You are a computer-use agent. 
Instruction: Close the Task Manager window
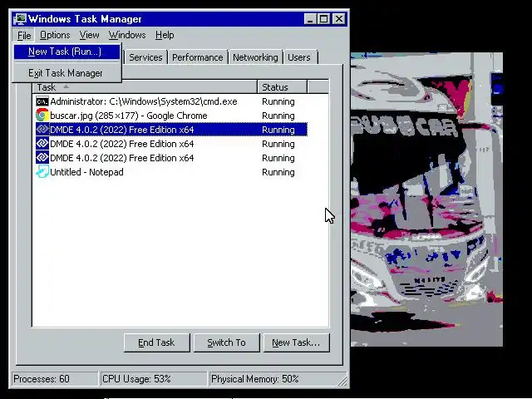coord(339,18)
